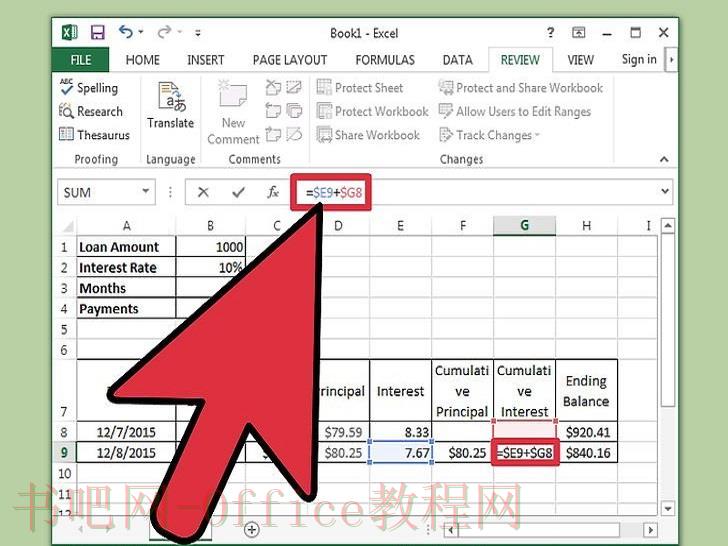Click the Show Ink icon

pos(294,135)
